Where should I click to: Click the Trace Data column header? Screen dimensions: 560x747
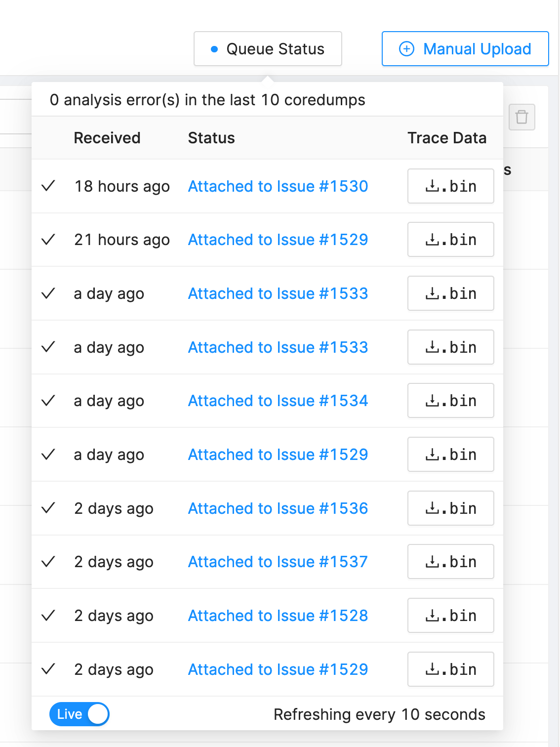[x=447, y=138]
